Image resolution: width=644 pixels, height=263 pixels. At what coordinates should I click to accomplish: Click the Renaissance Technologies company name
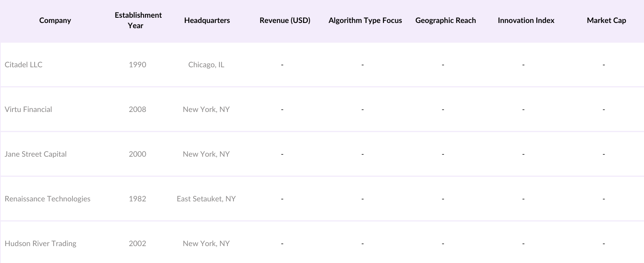(47, 199)
